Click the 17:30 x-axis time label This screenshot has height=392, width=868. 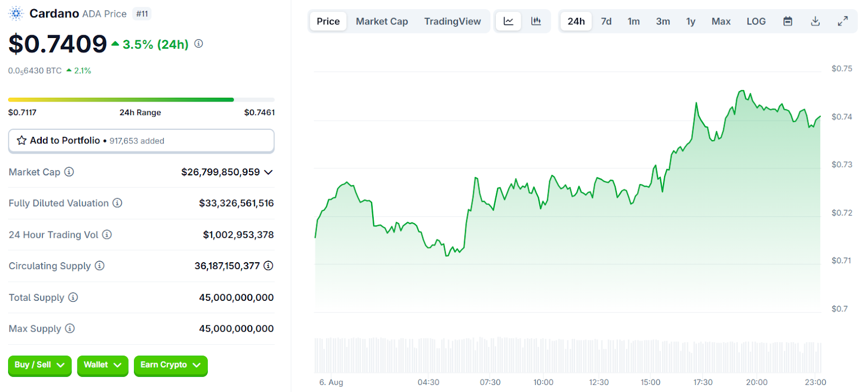click(x=703, y=382)
